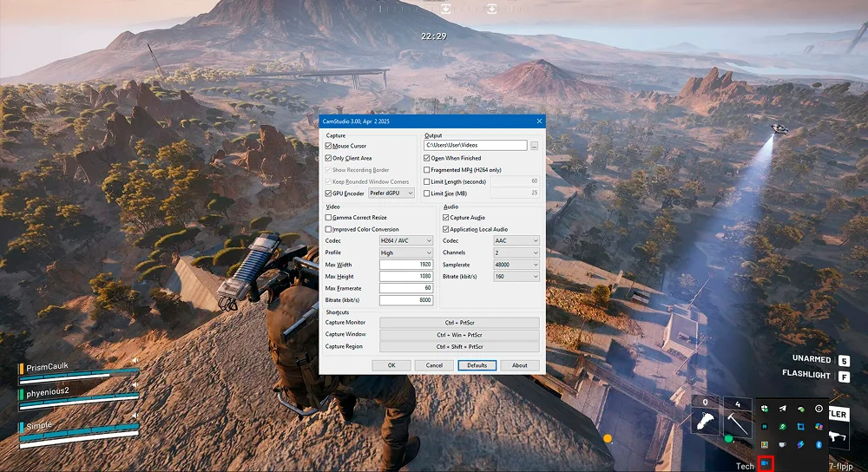Screen dimensions: 868x472
Task: Open the lightning bolt tray icon
Action: 800,444
